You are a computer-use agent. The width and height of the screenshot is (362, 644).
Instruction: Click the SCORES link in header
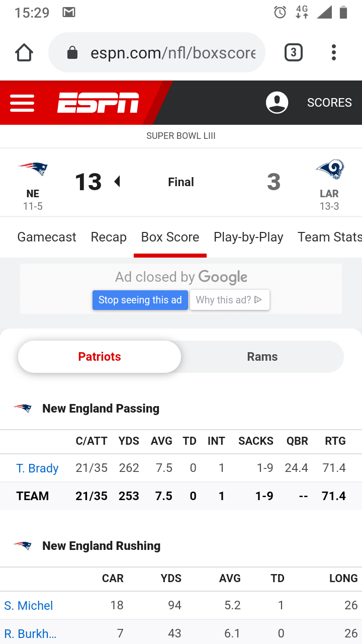(329, 103)
